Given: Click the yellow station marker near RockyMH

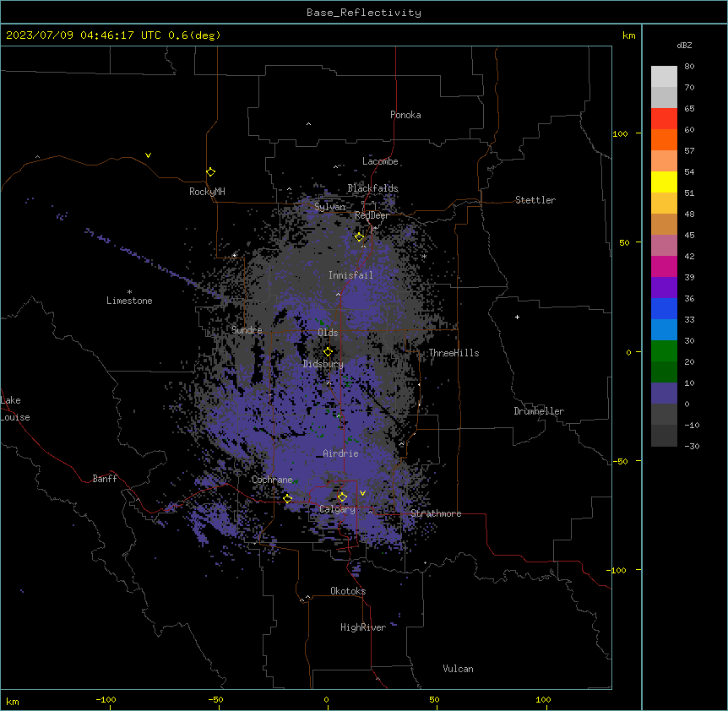Looking at the screenshot, I should tap(211, 172).
